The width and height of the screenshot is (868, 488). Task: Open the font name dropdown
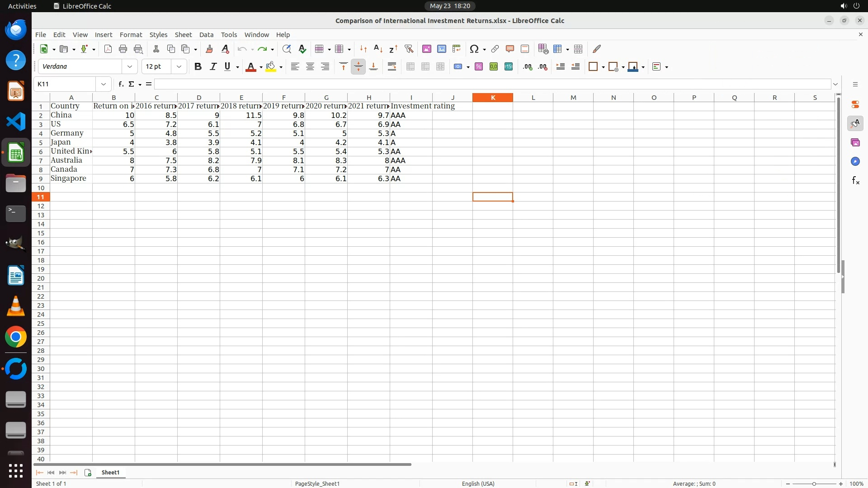(130, 67)
